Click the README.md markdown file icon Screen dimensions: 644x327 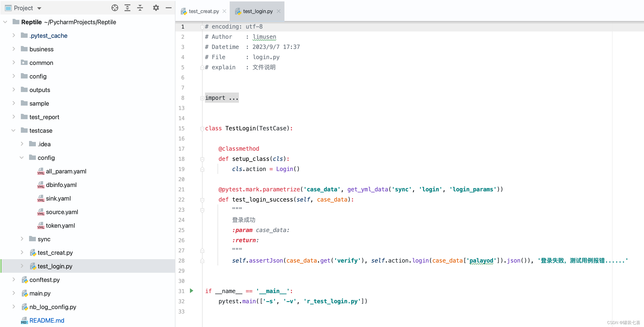(24, 320)
